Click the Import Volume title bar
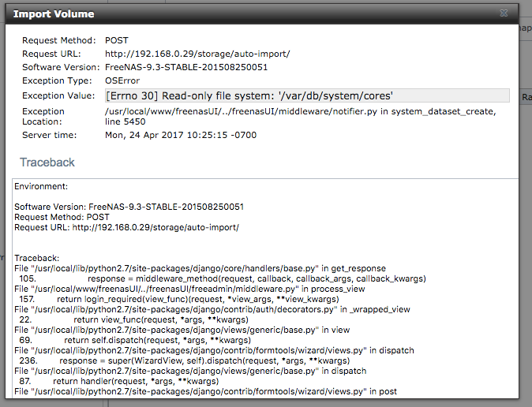This screenshot has width=532, height=407. point(237,13)
